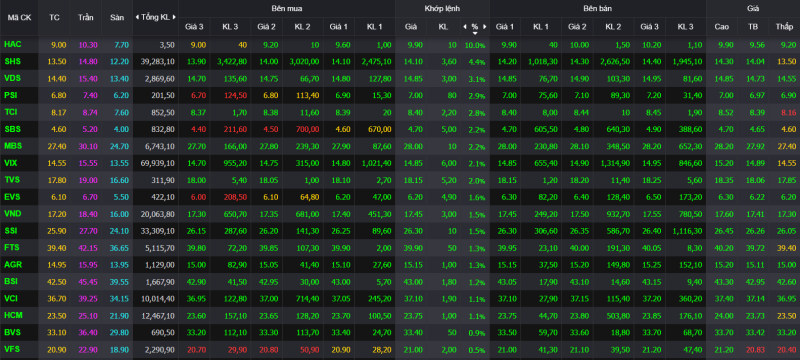Click BVS ceiling price 36.40

[87, 332]
